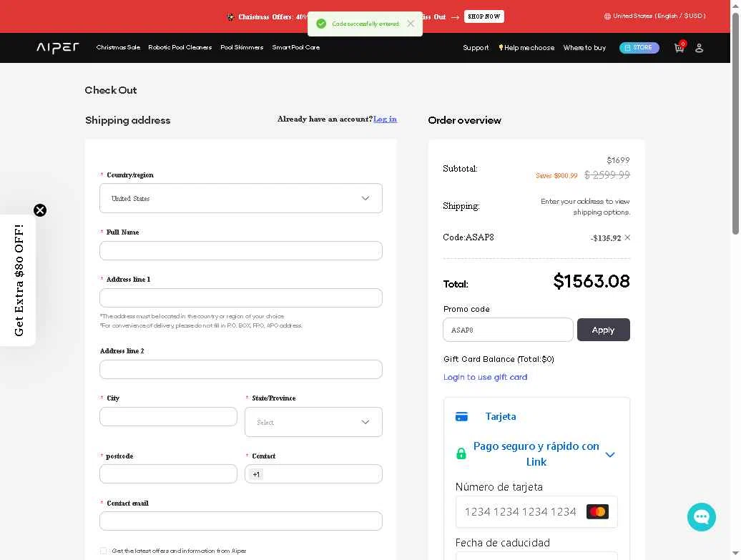Click the Contact phone field
The height and width of the screenshot is (560, 741).
[313, 474]
